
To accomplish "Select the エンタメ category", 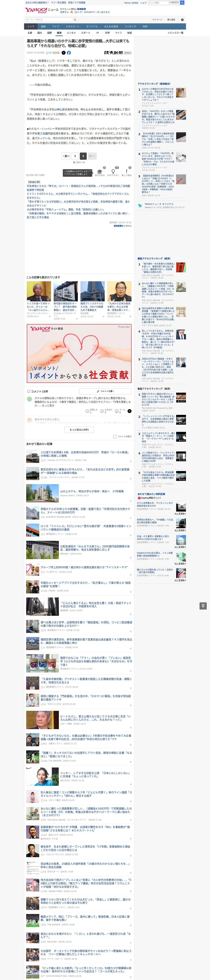I will click(71, 33).
